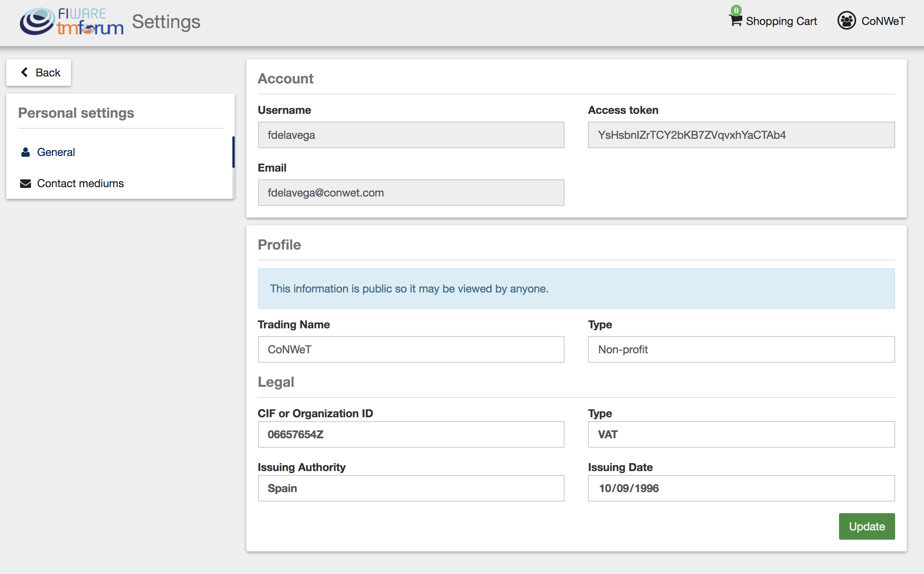Open the profile Type Non-profit field
The height and width of the screenshot is (574, 924).
pyautogui.click(x=741, y=349)
